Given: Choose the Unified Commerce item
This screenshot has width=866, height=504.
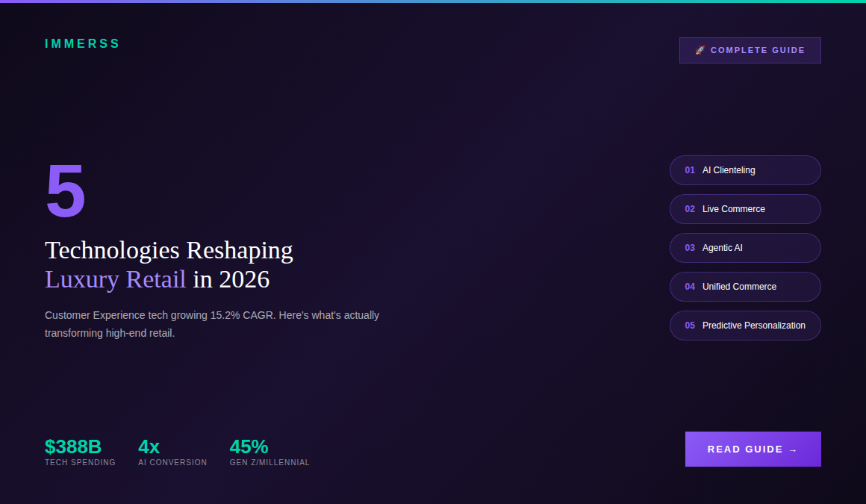Looking at the screenshot, I should pyautogui.click(x=744, y=287).
